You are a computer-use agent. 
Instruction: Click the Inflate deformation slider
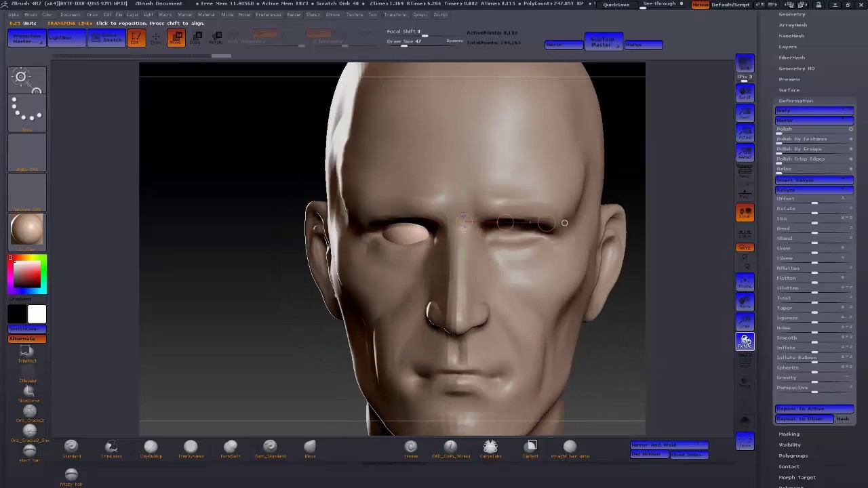[x=814, y=348]
